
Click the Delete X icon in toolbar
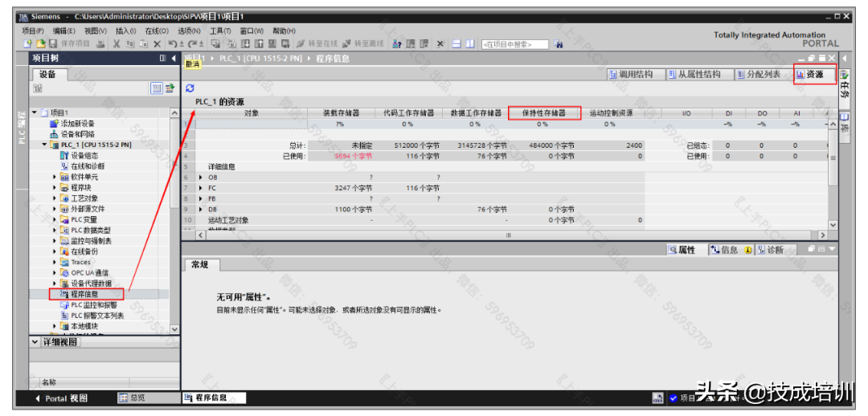click(x=157, y=43)
